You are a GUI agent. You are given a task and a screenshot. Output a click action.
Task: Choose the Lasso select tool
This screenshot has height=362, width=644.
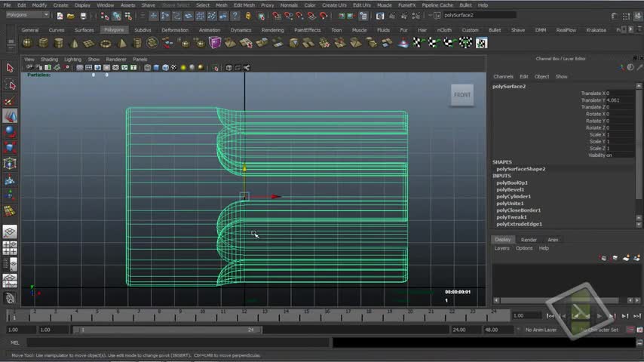point(10,84)
